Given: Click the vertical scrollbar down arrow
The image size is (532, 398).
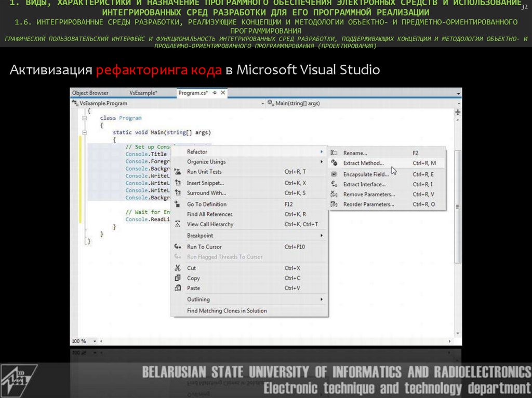Looking at the screenshot, I should click(458, 334).
